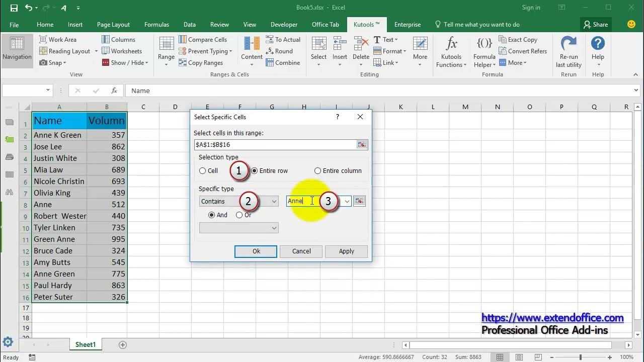Re-run the last utility

point(569,52)
